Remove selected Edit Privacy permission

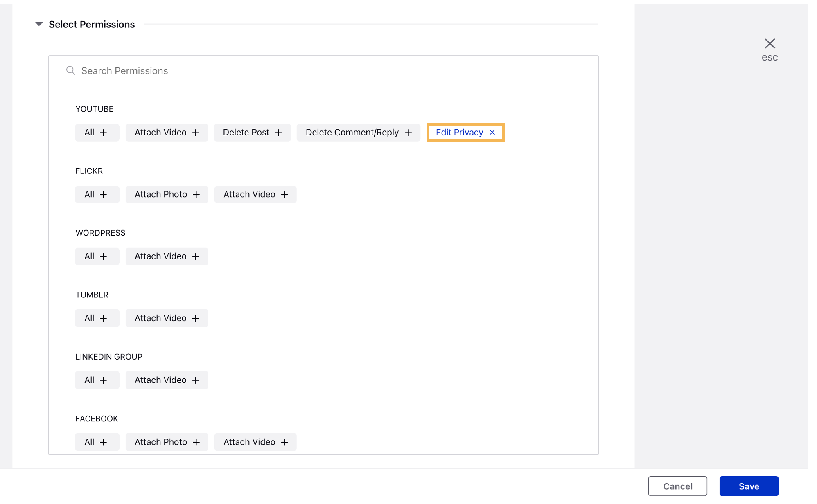pos(492,133)
